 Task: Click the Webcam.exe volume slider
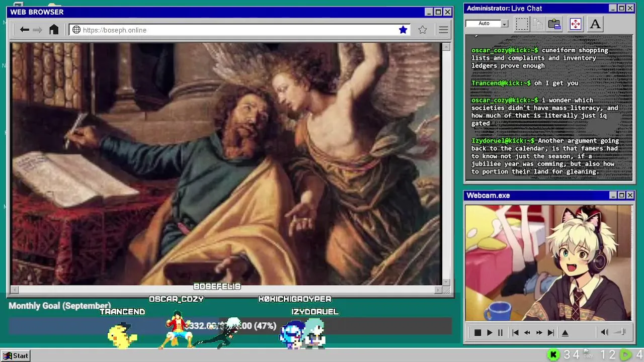[620, 332]
